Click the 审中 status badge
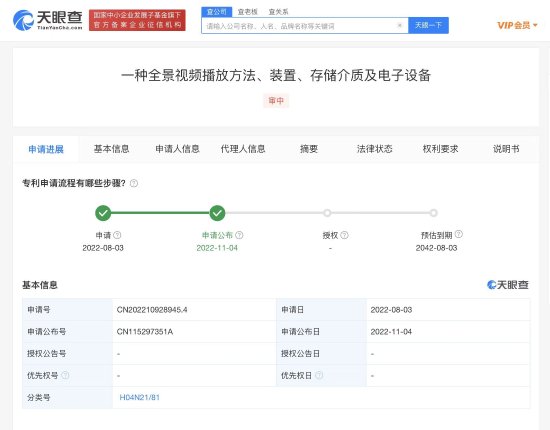 point(276,101)
